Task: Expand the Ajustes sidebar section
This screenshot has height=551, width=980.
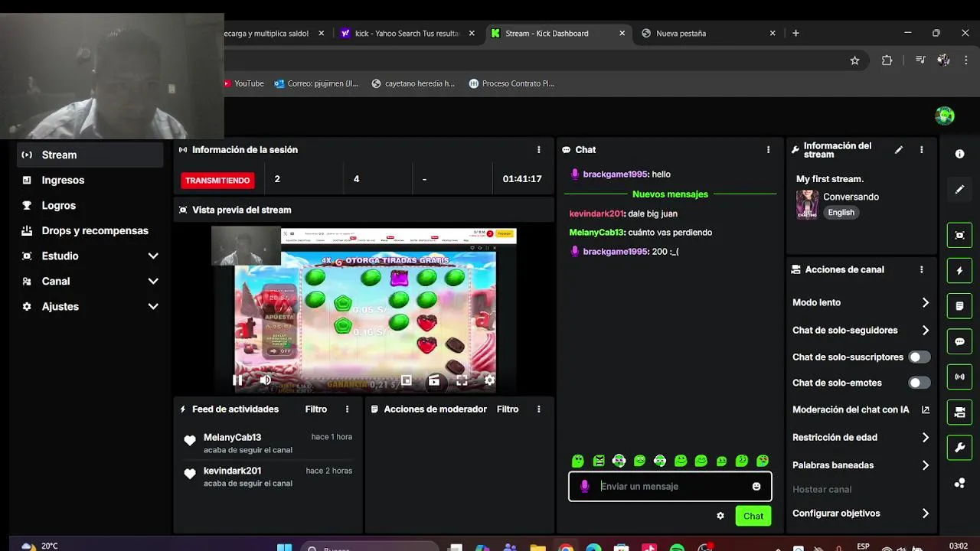Action: tap(90, 306)
